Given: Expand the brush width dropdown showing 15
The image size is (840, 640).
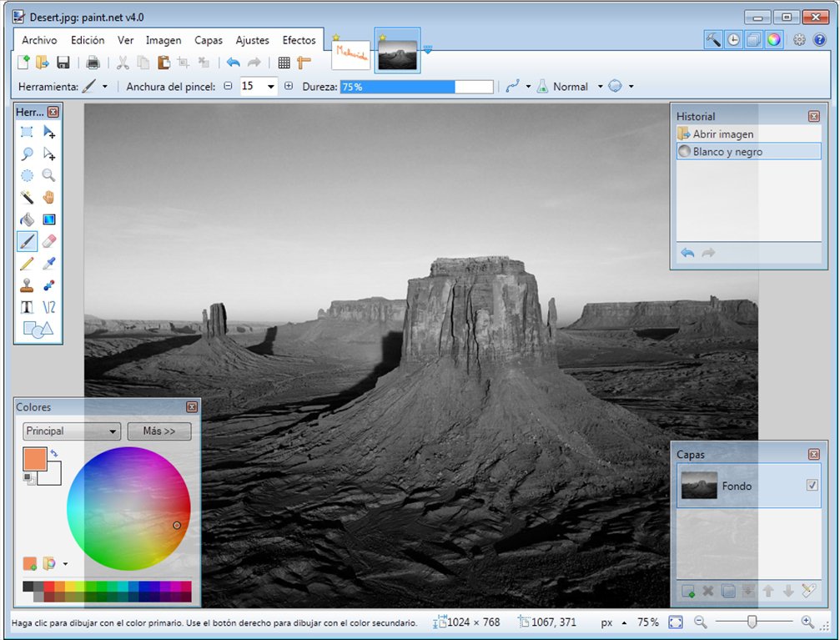Looking at the screenshot, I should 271,86.
